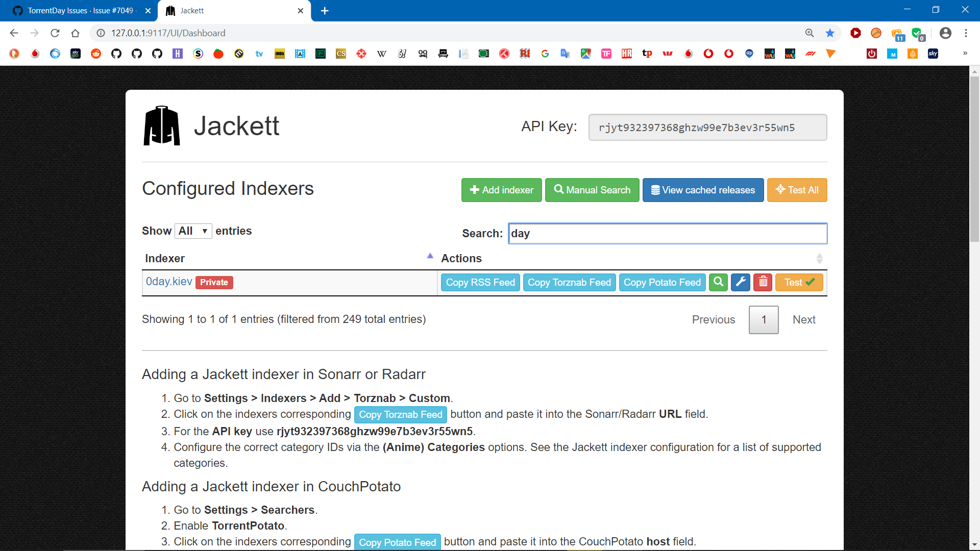Viewport: 980px width, 551px height.
Task: Go back using the browser back arrow
Action: [x=13, y=33]
